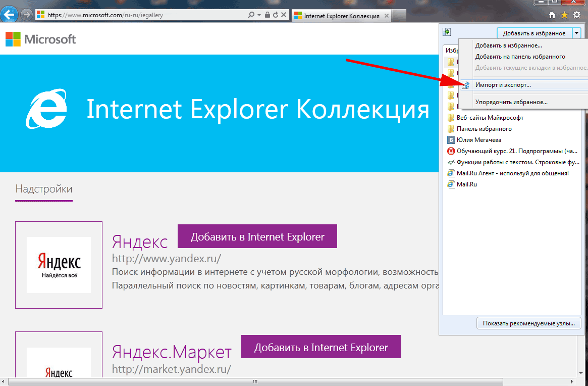
Task: Click the horizontal scrollbar thumb at the bottom
Action: point(255,382)
